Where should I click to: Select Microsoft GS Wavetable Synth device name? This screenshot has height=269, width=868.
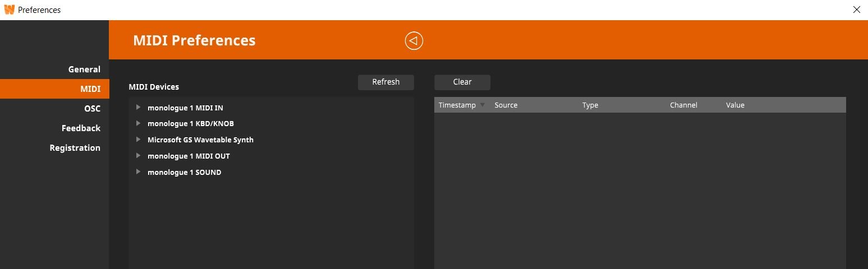click(x=200, y=140)
